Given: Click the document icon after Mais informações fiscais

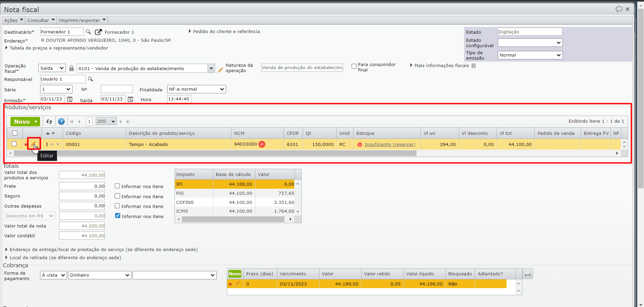Looking at the screenshot, I should 473,66.
